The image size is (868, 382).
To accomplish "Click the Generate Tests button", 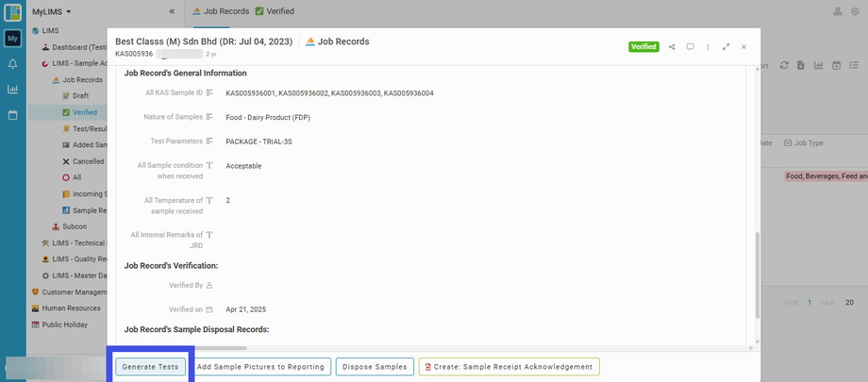I will 150,367.
